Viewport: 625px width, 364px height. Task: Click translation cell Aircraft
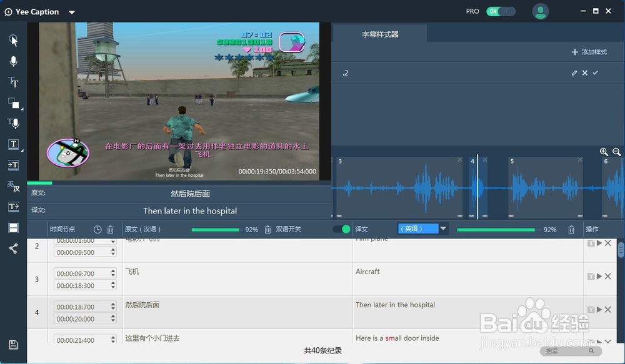point(468,278)
